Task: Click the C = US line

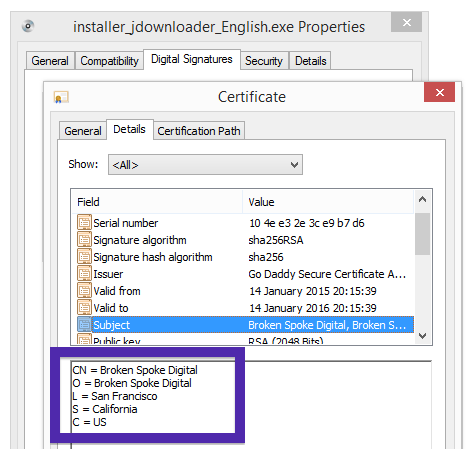Action: [89, 422]
